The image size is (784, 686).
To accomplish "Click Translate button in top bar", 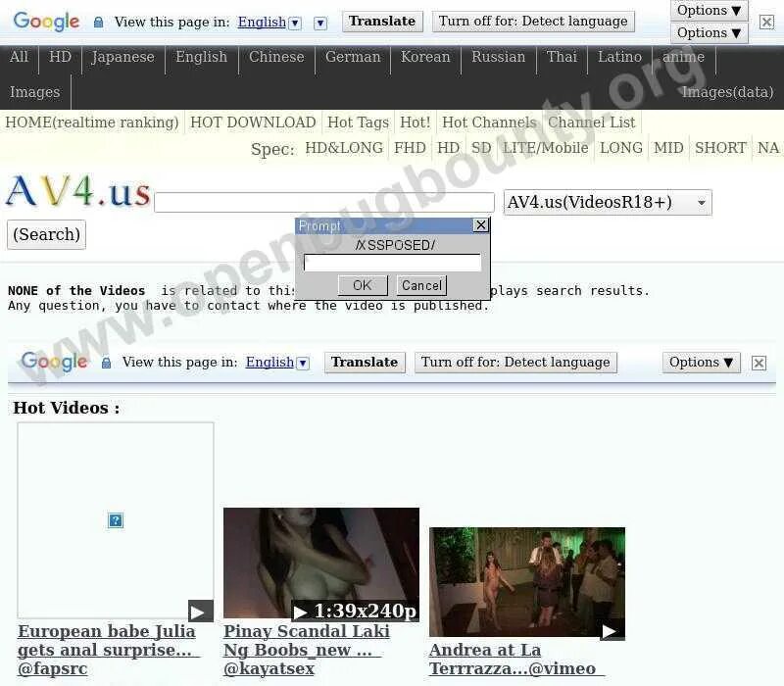I will (x=382, y=22).
